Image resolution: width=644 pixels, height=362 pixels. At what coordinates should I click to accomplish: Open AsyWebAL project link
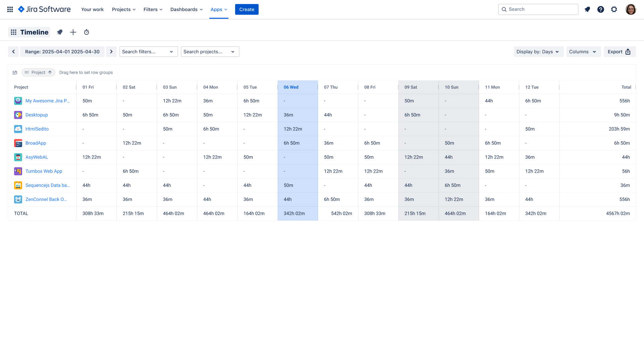pos(37,157)
